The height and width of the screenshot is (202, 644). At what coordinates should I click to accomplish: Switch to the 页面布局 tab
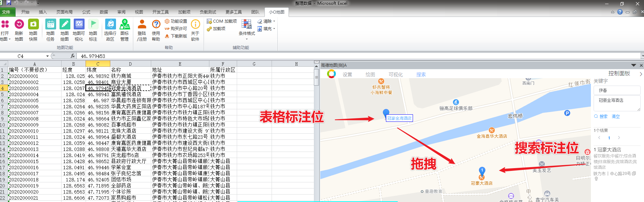point(65,12)
